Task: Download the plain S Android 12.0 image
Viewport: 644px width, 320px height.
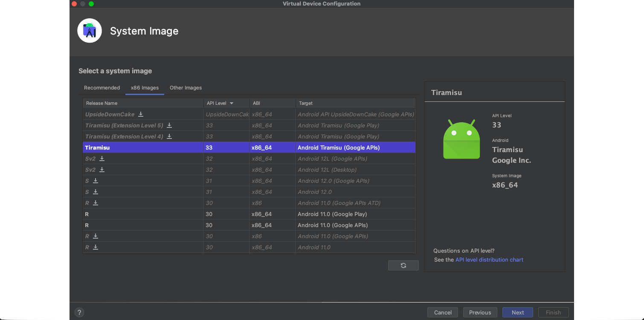Action: [x=96, y=192]
